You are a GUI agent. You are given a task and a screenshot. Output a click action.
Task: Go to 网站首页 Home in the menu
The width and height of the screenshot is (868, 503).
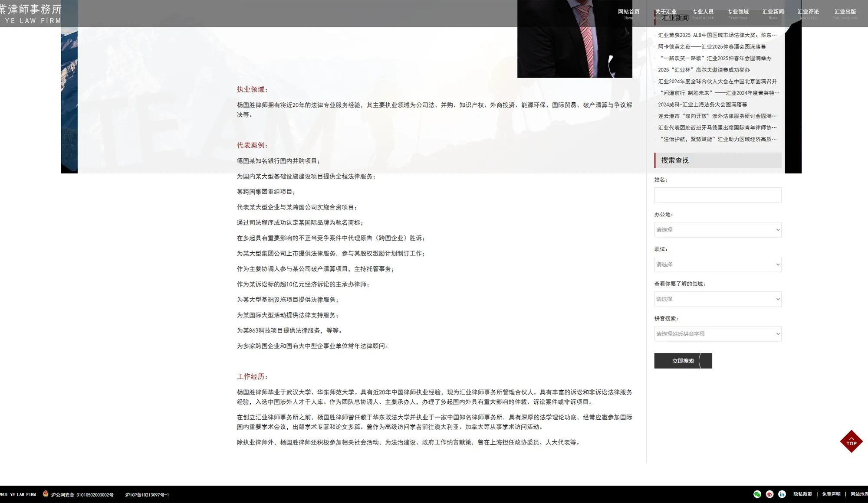628,13
